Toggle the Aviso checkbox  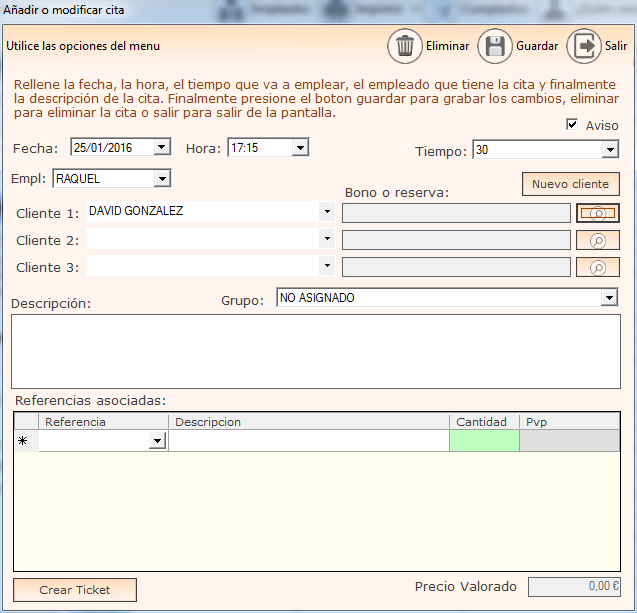pyautogui.click(x=572, y=125)
